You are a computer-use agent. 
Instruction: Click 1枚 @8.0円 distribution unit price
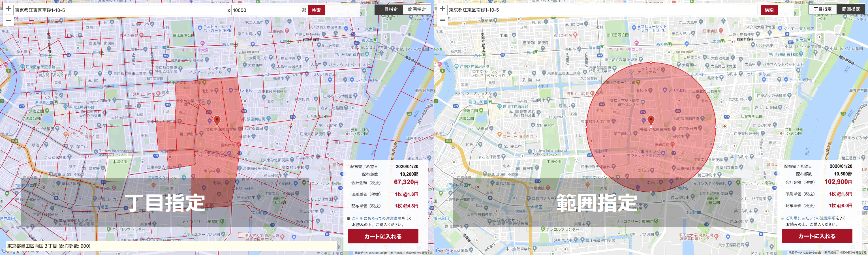click(840, 205)
